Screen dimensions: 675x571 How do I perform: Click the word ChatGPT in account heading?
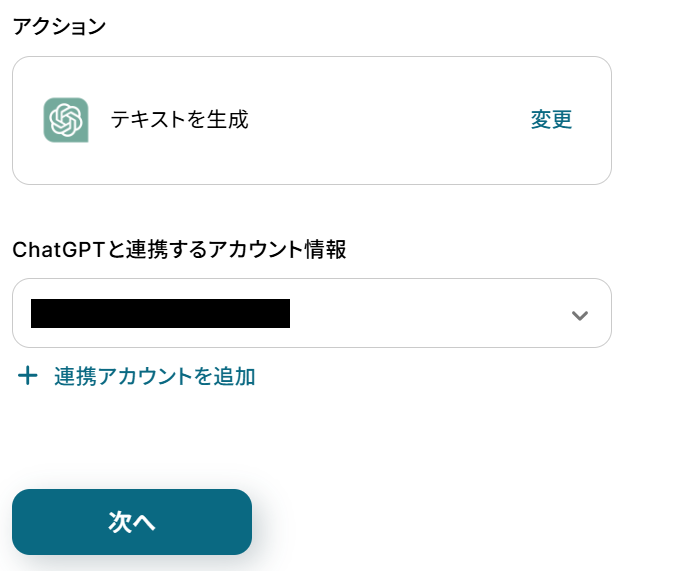[x=56, y=250]
